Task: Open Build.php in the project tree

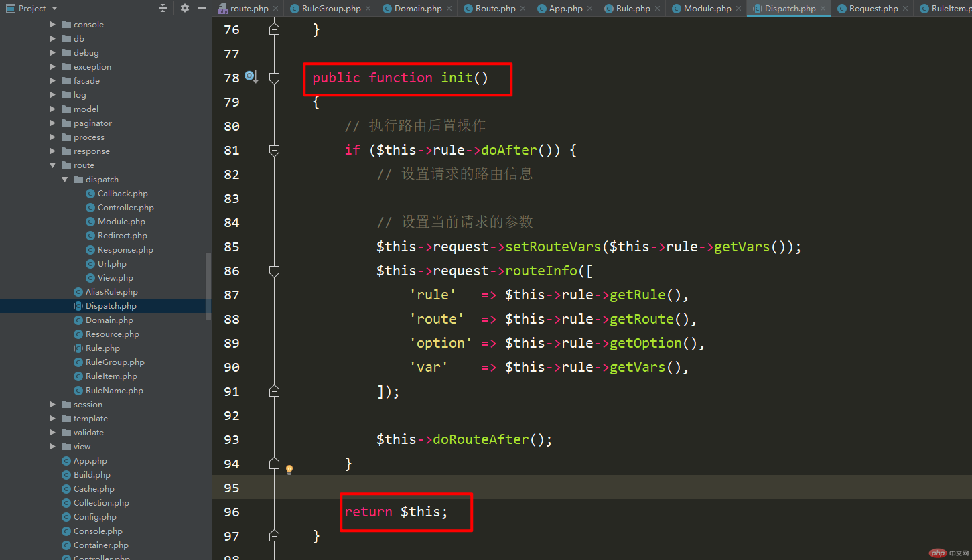Action: [x=86, y=474]
